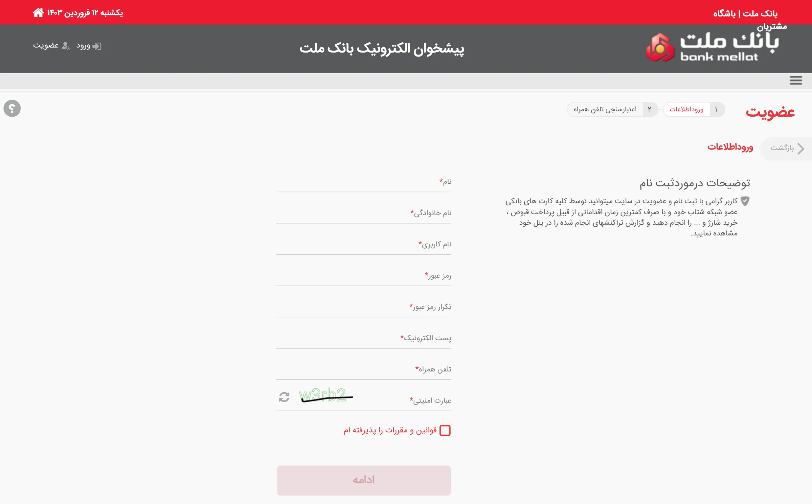This screenshot has width=812, height=504.
Task: Select step ۲ اعتبارسنجی تلفن همراه tab
Action: 612,109
